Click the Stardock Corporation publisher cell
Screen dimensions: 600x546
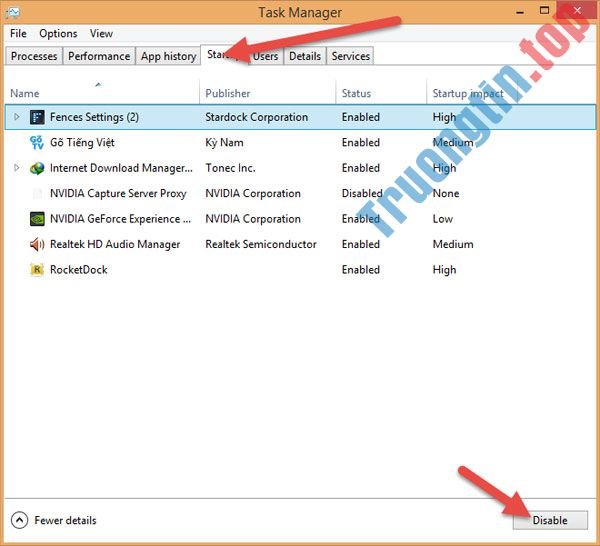pyautogui.click(x=257, y=117)
